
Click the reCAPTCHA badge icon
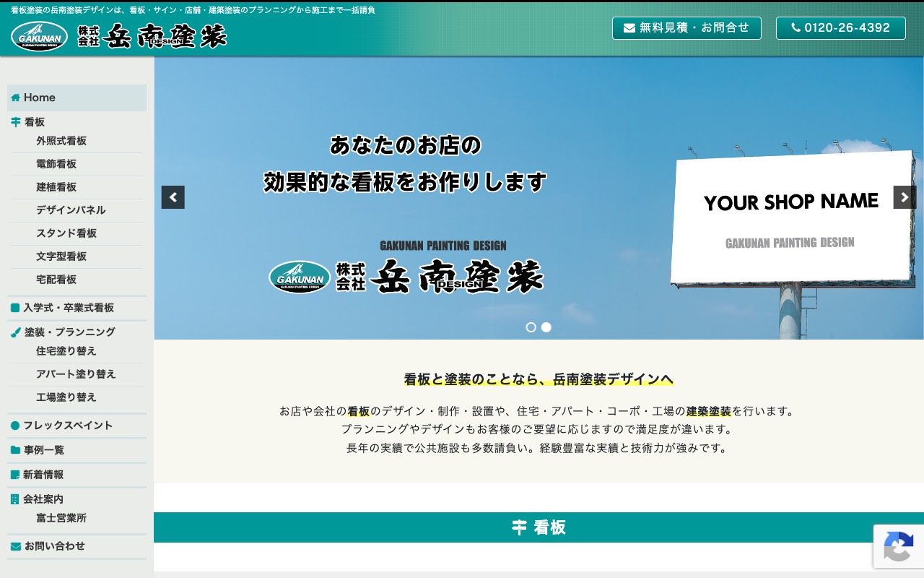pos(899,546)
